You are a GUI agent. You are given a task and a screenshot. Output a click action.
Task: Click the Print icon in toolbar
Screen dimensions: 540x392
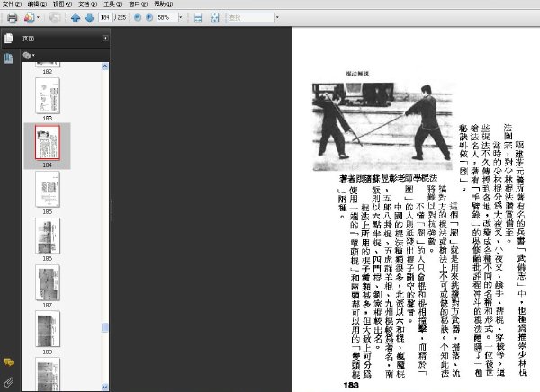pyautogui.click(x=12, y=18)
